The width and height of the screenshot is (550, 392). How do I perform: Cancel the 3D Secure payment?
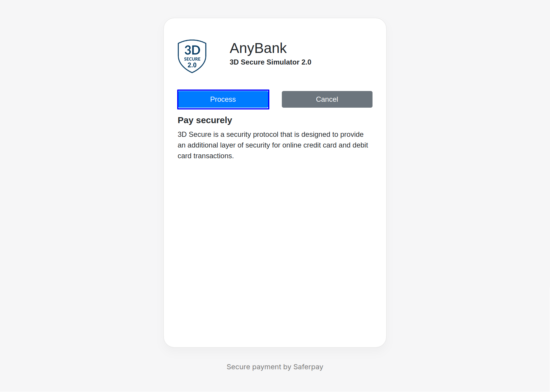pyautogui.click(x=327, y=99)
